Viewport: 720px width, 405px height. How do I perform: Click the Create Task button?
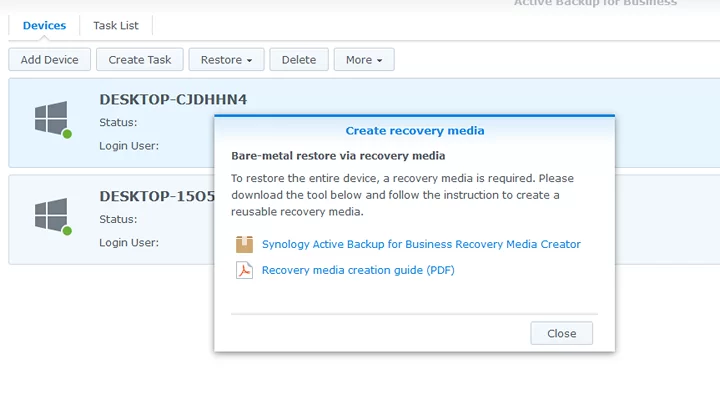tap(140, 60)
